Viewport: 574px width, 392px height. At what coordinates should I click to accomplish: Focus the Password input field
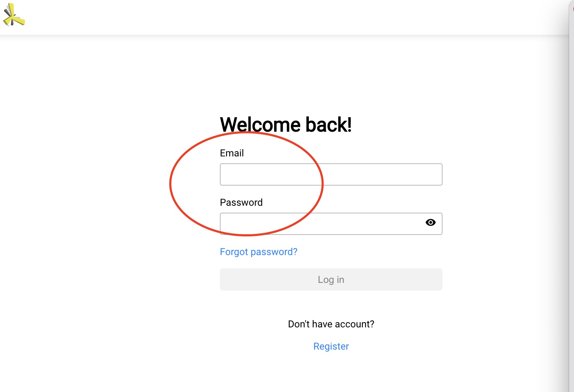pyautogui.click(x=320, y=224)
